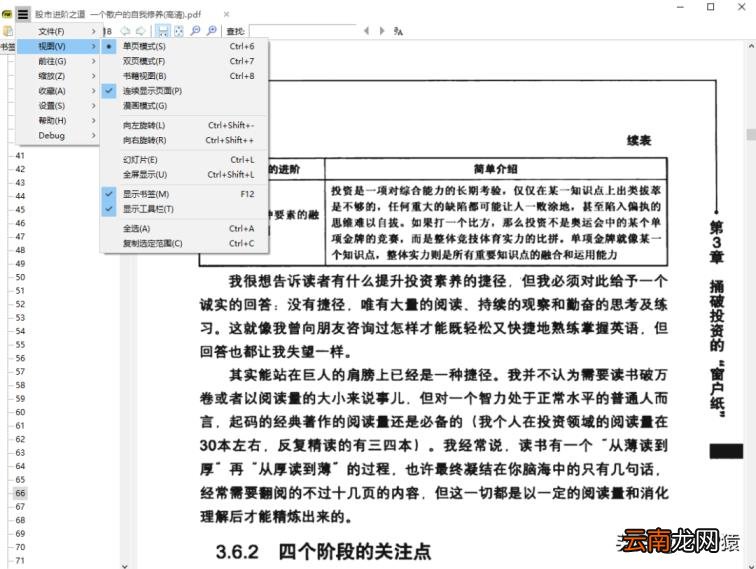Select highlighted bookmark entry 66
756x569 pixels.
(x=20, y=493)
